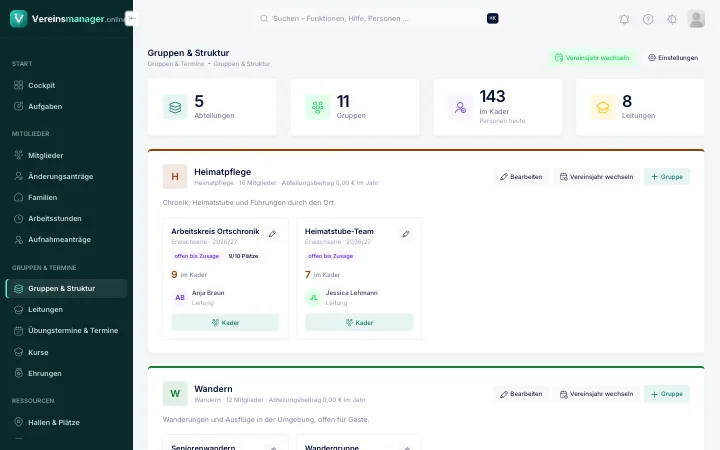Edit Heimatstube-Team with pencil icon

tap(406, 234)
